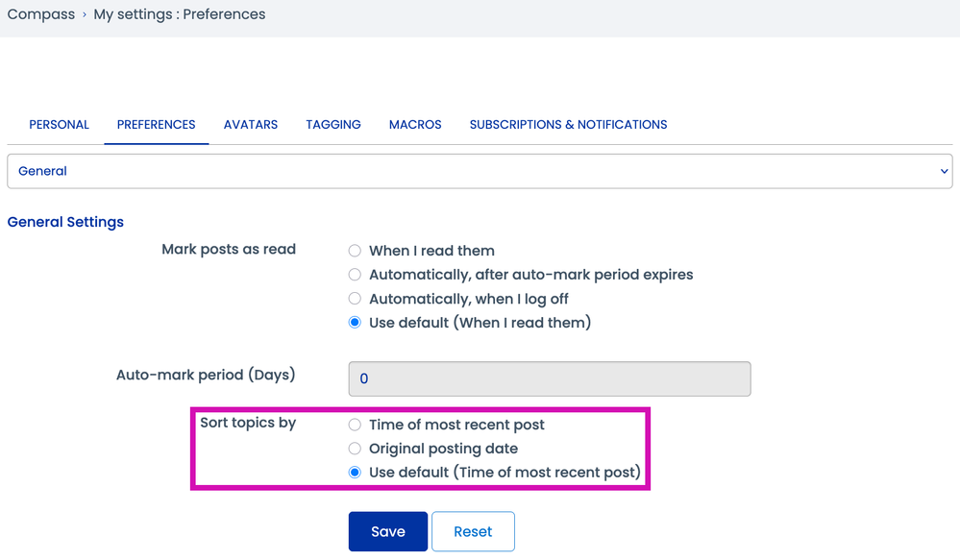Image resolution: width=960 pixels, height=560 pixels.
Task: Open the General settings category dropdown
Action: click(479, 171)
